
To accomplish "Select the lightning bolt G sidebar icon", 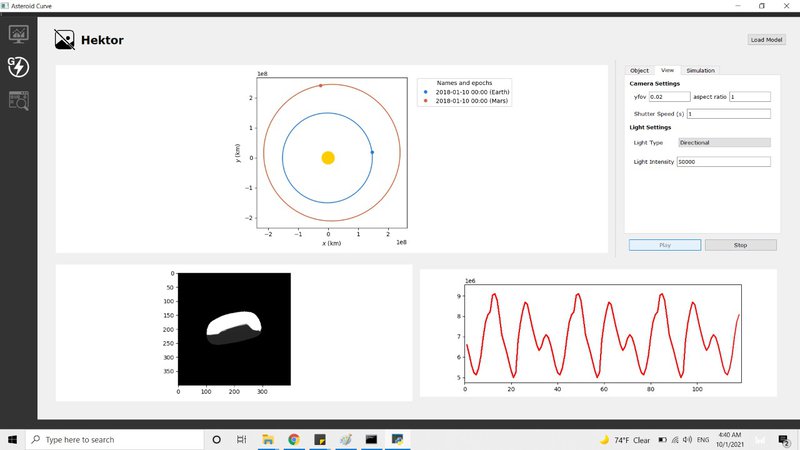I will point(18,67).
